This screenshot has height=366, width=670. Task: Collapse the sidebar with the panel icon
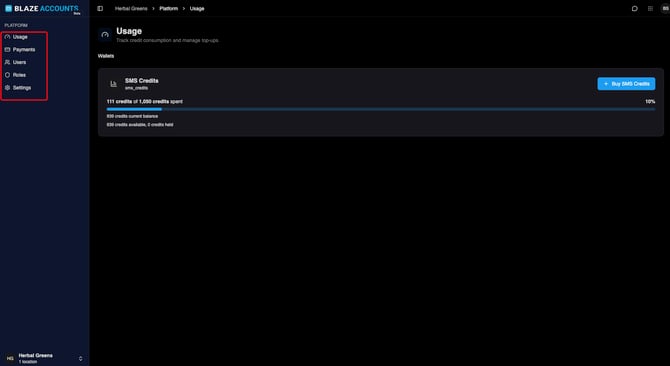point(100,9)
